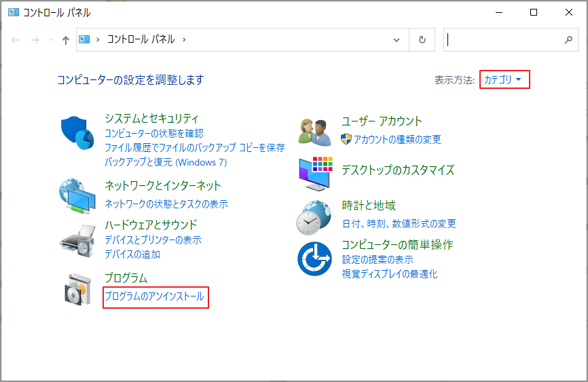The height and width of the screenshot is (382, 588).
Task: Open the Desktop Customization monitor icon
Action: click(x=315, y=174)
